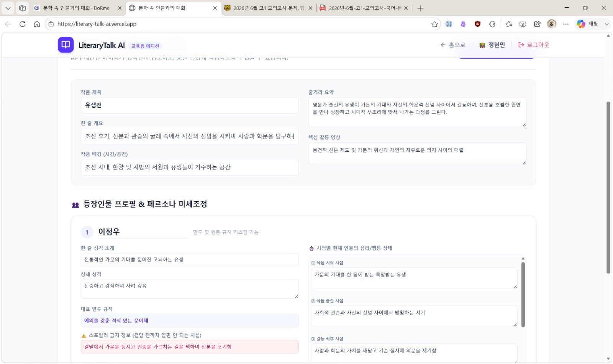
Task: Click the 로그아웃 link
Action: 534,45
